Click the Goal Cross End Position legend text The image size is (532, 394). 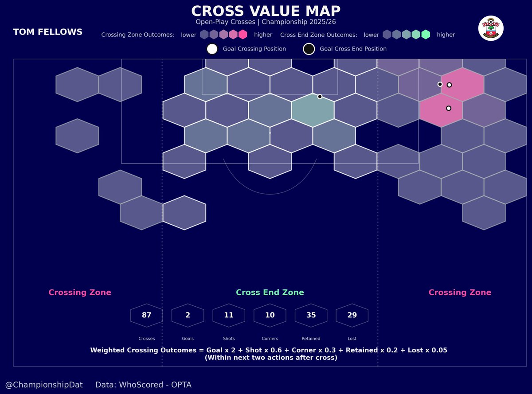(x=353, y=49)
